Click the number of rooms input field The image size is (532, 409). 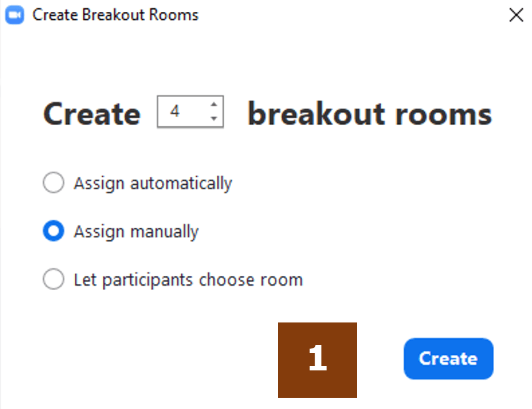point(191,111)
